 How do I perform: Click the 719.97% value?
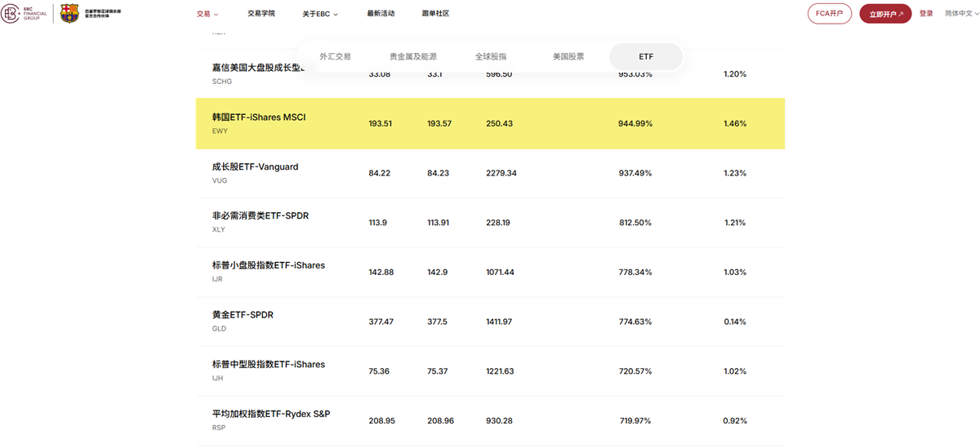635,421
